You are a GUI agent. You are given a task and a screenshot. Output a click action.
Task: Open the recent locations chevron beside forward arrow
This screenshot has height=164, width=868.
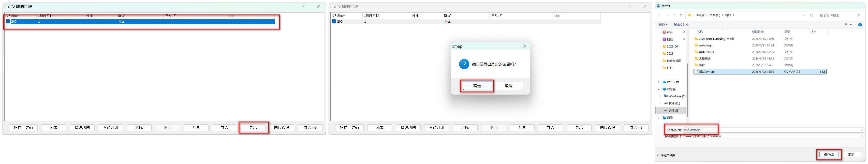point(674,15)
